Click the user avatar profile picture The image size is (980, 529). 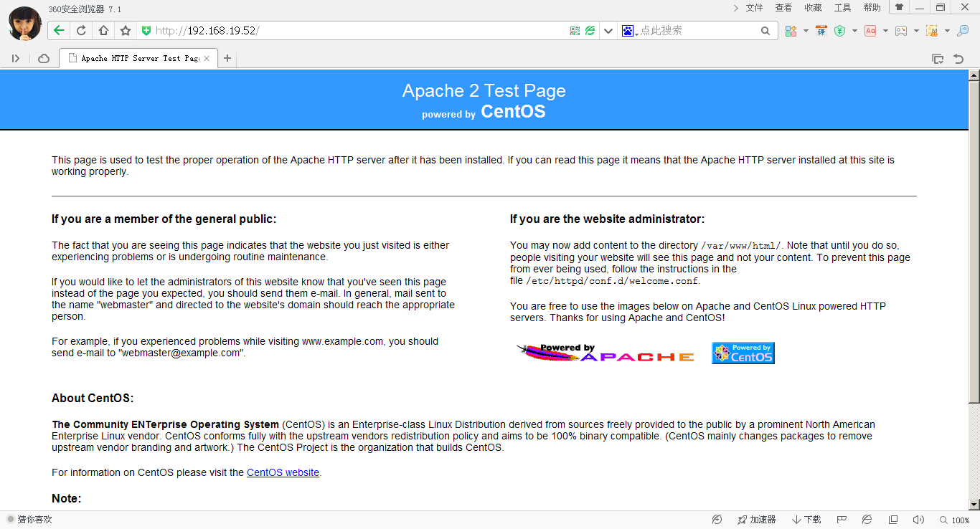click(24, 22)
